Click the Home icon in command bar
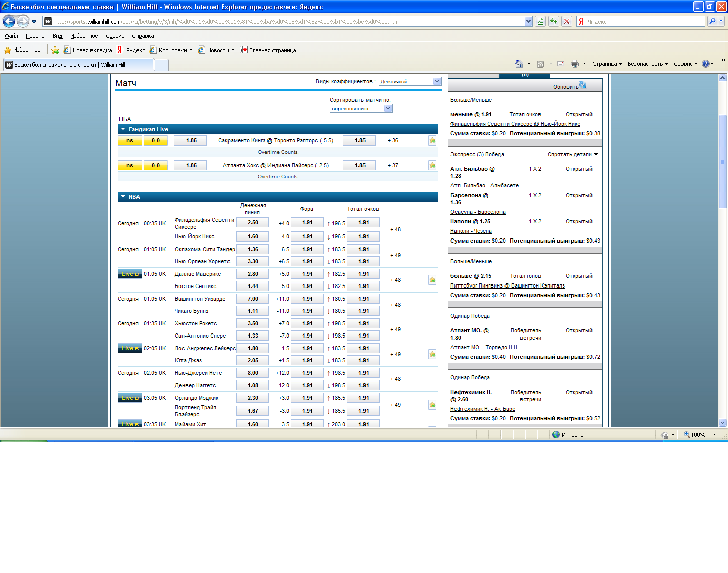728x573 pixels. 519,64
